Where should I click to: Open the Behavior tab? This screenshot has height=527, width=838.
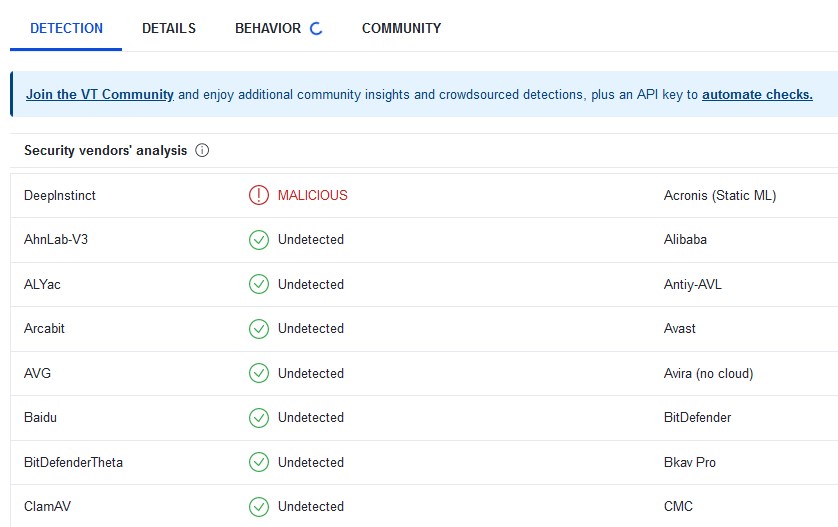point(267,28)
